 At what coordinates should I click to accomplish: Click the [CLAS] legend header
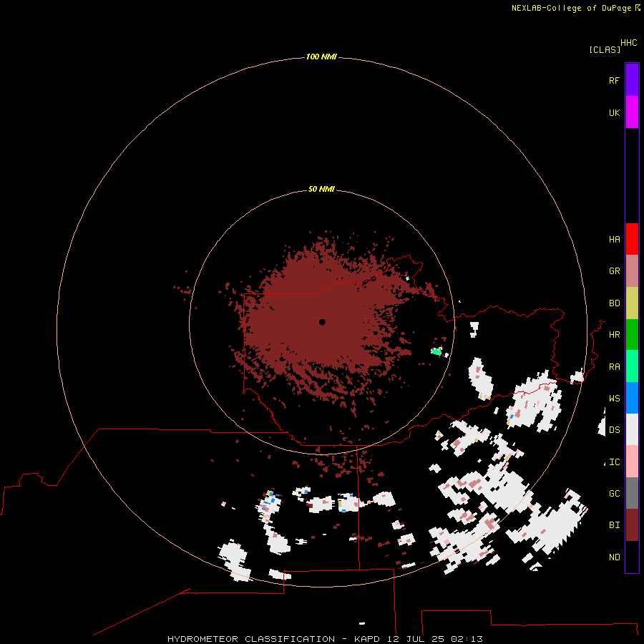click(605, 49)
